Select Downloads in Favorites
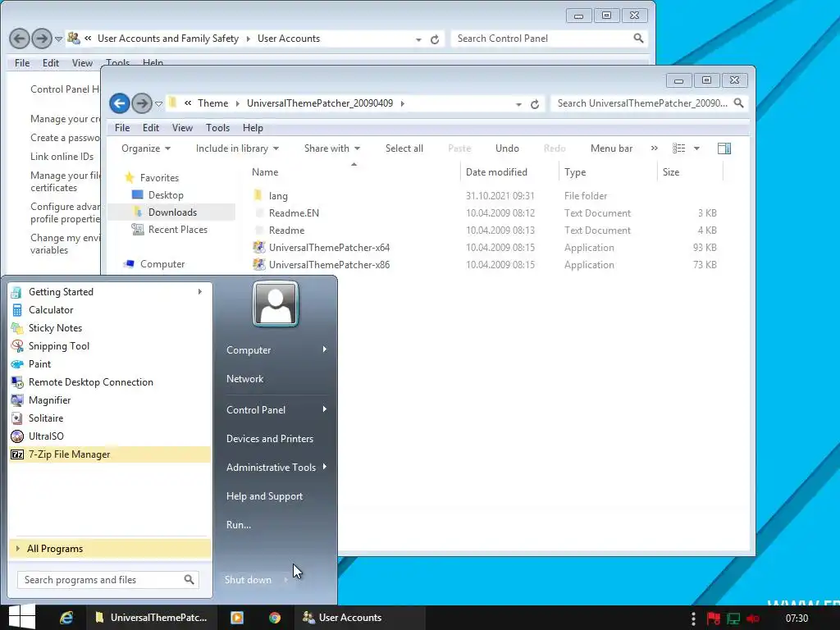This screenshot has height=630, width=840. tap(172, 212)
